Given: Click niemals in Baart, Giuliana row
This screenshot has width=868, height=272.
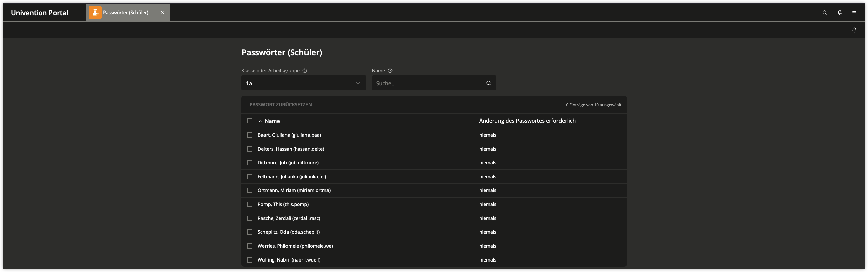Looking at the screenshot, I should pos(488,135).
